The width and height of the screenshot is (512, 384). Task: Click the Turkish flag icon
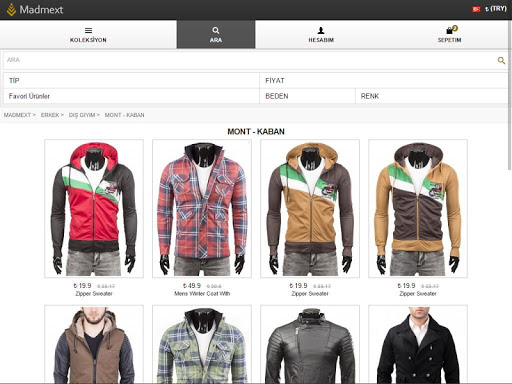(476, 9)
